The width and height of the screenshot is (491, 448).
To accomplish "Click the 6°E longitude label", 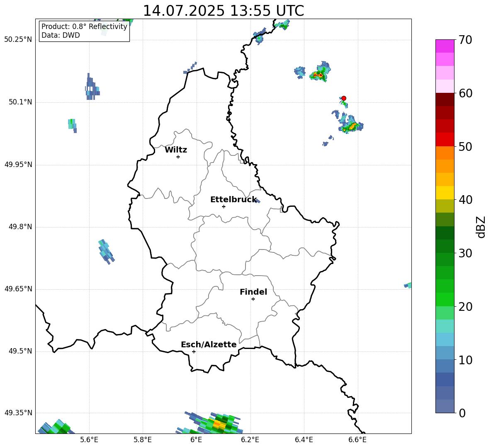I will [196, 440].
